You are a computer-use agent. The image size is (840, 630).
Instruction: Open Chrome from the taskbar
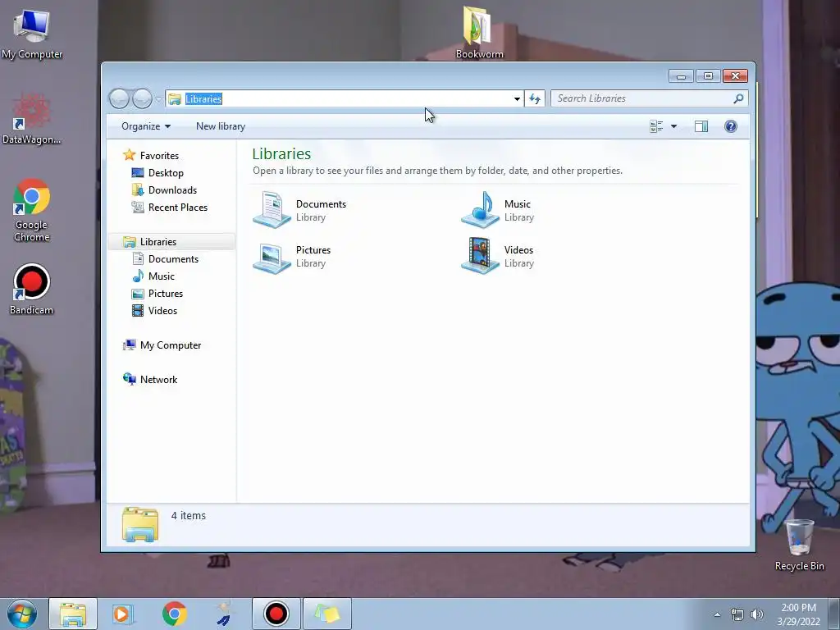click(174, 614)
